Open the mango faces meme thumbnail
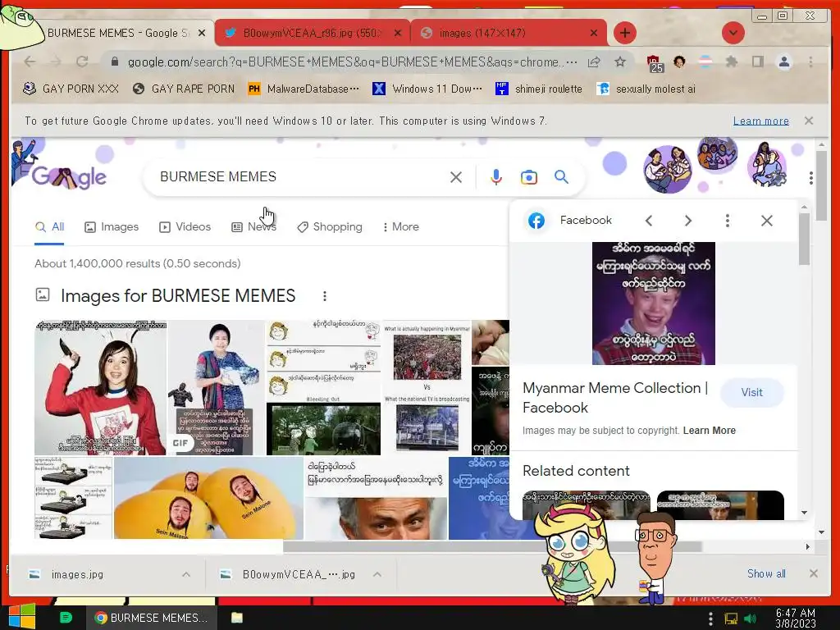This screenshot has height=630, width=840. 208,498
